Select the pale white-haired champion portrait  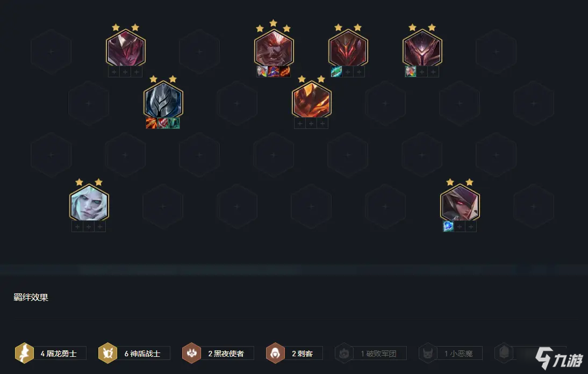89,203
